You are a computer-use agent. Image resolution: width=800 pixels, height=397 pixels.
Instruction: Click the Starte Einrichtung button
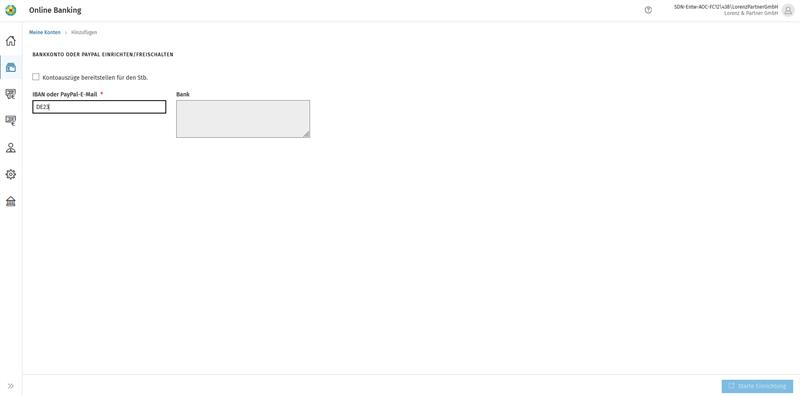click(x=757, y=386)
